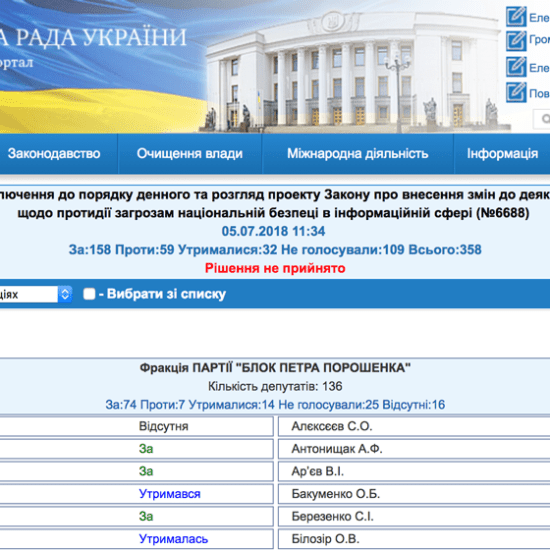550x550 pixels.
Task: Click the third edit icon in the header
Action: point(516,67)
